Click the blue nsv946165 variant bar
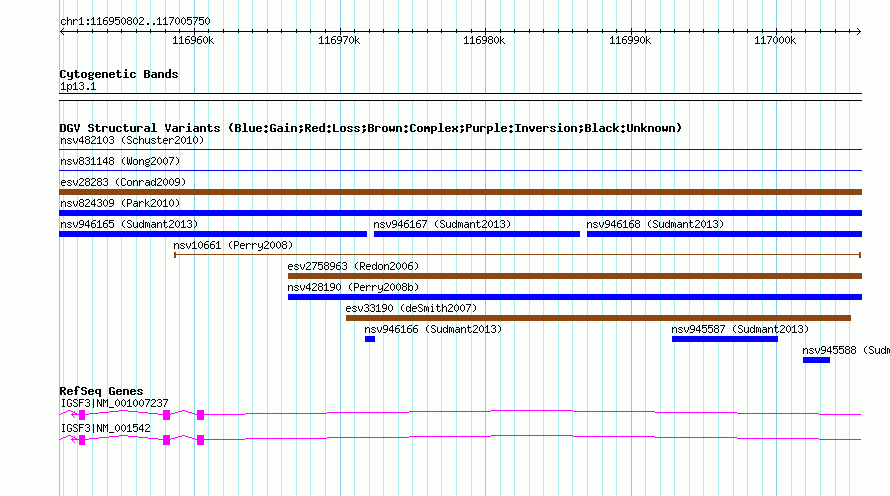This screenshot has width=890, height=496. [x=213, y=234]
